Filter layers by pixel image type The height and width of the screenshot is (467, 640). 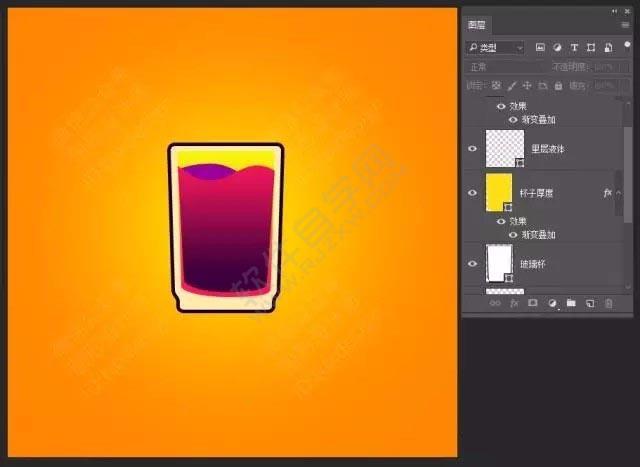coord(540,47)
